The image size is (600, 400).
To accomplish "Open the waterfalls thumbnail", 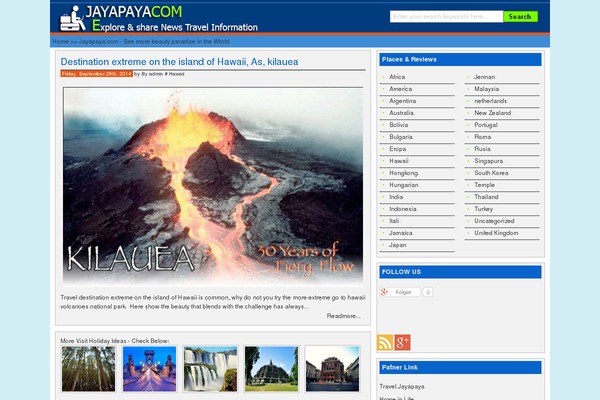I will [210, 369].
